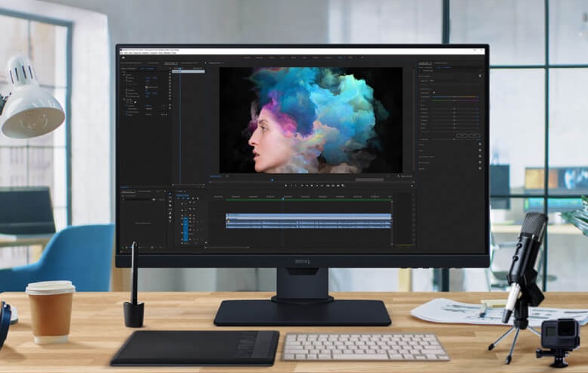Switch to the Effect Controls panel tab
588x373 pixels.
(x=171, y=63)
